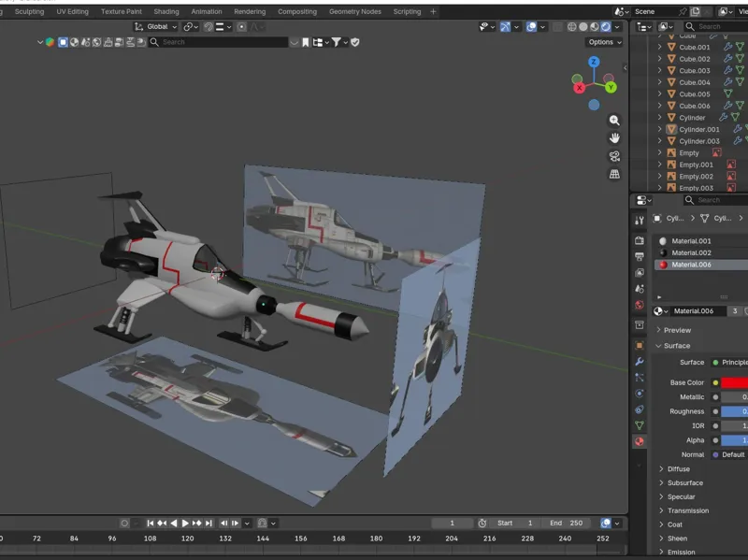Viewport: 748px width, 560px height.
Task: Add a new workspace with plus button
Action: click(433, 11)
